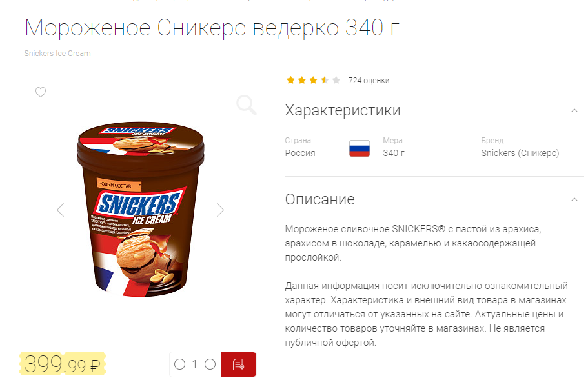The width and height of the screenshot is (588, 378).
Task: Show next product image with right arrow
Action: (x=220, y=210)
